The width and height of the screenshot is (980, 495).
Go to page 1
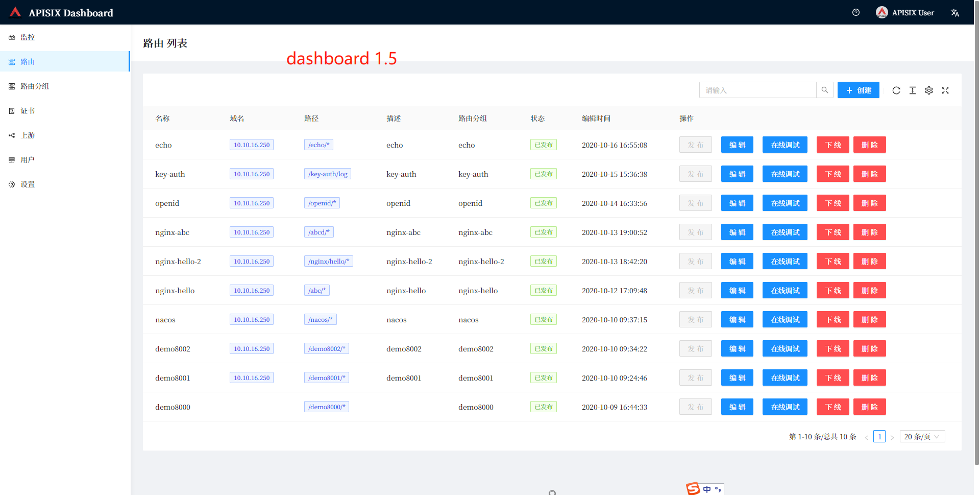[879, 436]
